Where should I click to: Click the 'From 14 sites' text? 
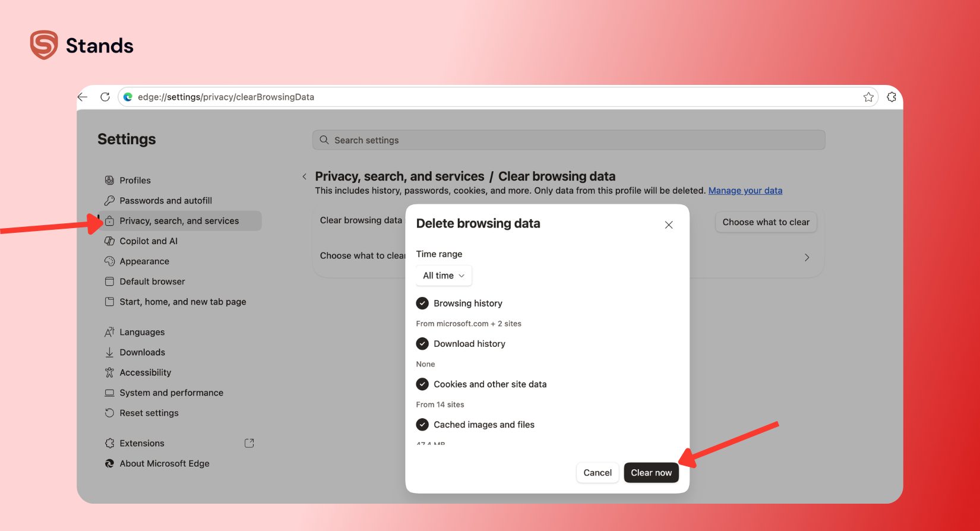(440, 404)
